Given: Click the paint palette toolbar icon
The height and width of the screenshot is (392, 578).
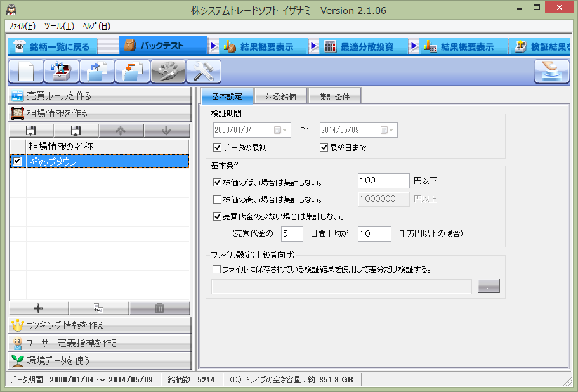Looking at the screenshot, I should click(168, 71).
